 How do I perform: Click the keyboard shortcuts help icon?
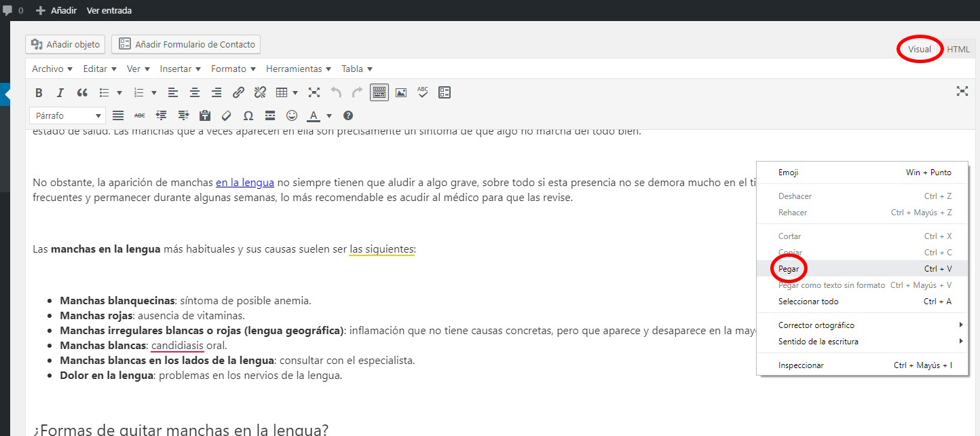pos(348,116)
